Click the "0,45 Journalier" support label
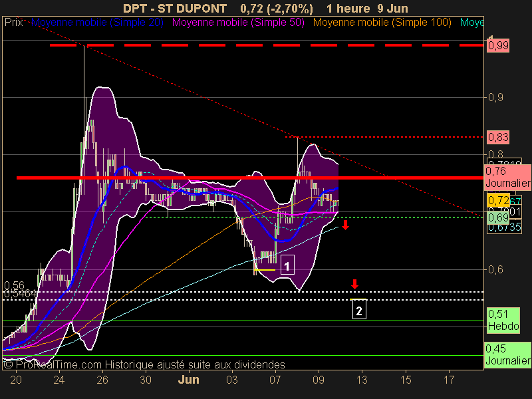 pyautogui.click(x=507, y=355)
